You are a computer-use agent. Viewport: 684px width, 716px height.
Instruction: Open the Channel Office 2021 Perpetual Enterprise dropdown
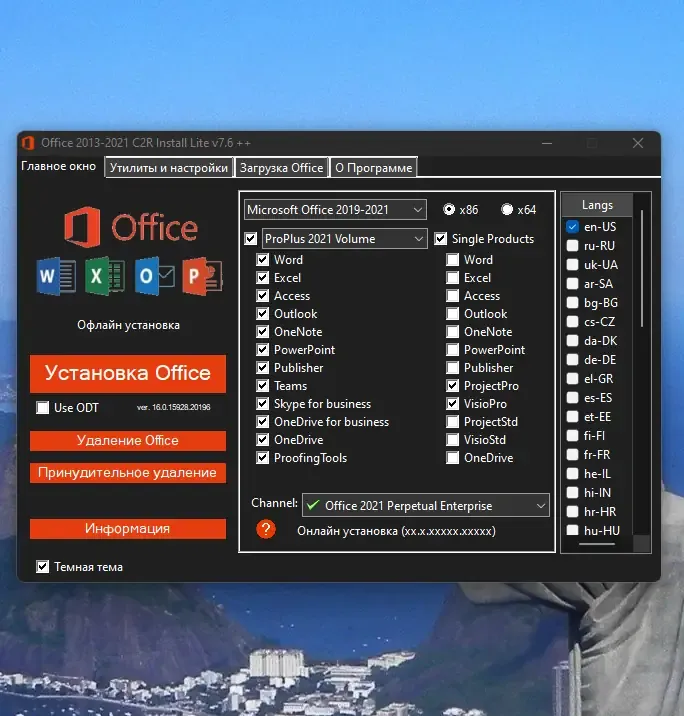pyautogui.click(x=426, y=505)
